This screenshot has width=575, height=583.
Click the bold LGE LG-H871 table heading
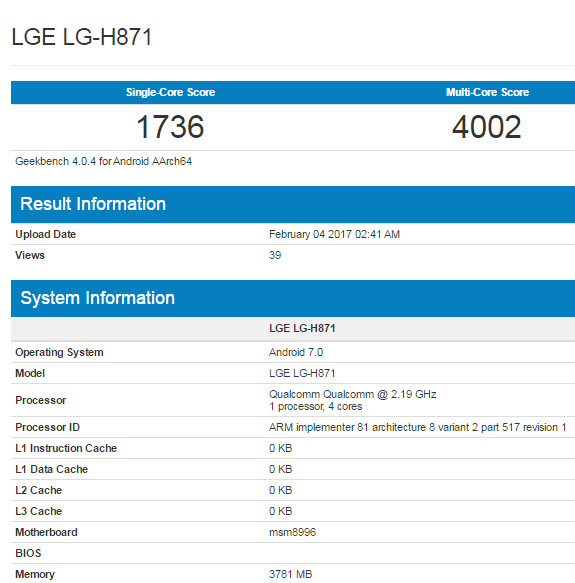point(302,328)
